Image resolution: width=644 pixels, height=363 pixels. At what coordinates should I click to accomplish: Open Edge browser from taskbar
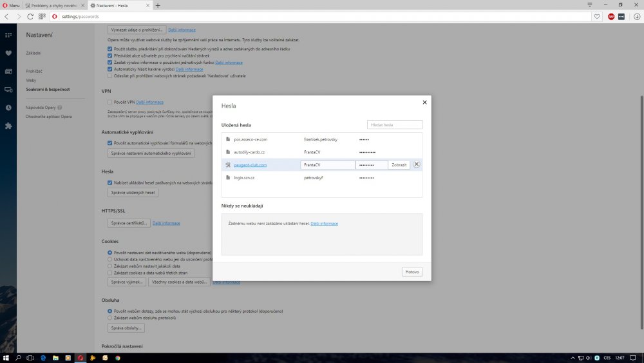(x=43, y=358)
